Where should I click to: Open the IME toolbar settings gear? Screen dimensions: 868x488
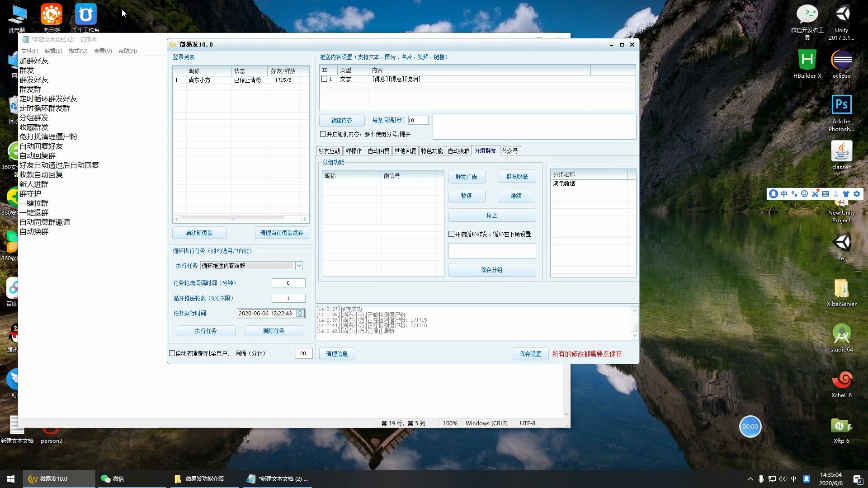pyautogui.click(x=857, y=194)
